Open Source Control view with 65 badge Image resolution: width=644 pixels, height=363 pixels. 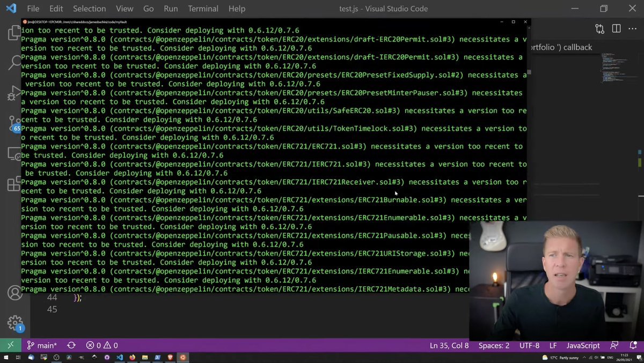pyautogui.click(x=14, y=124)
